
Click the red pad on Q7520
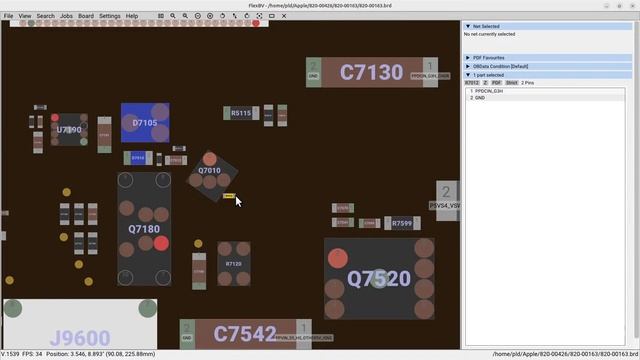[x=338, y=258]
